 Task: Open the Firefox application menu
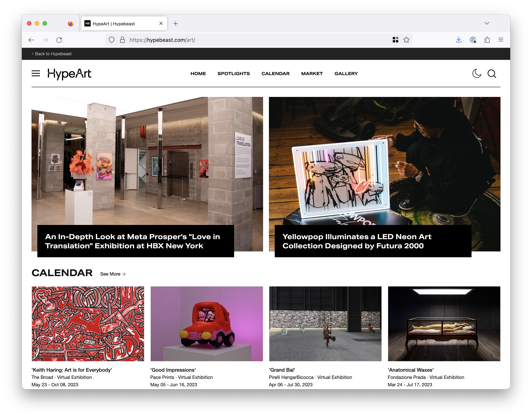[x=501, y=40]
